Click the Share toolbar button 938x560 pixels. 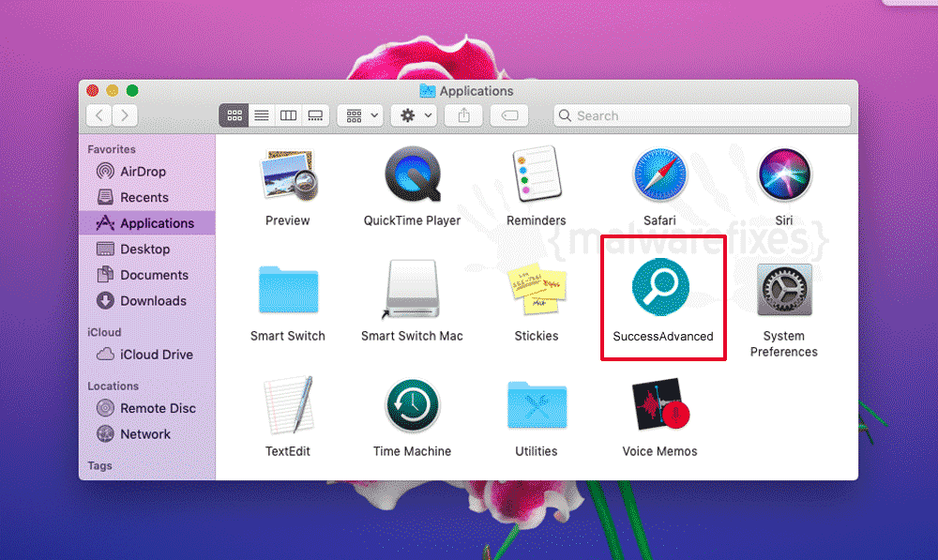pos(463,115)
